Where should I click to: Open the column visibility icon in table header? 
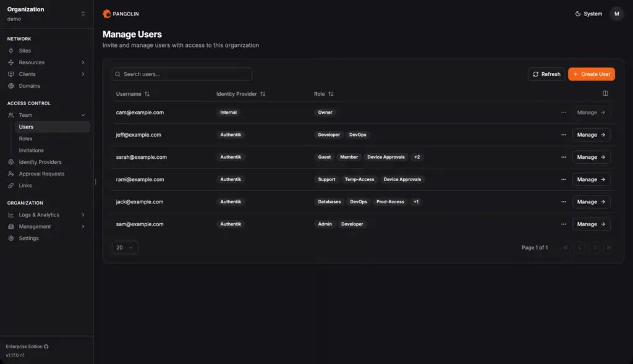605,93
